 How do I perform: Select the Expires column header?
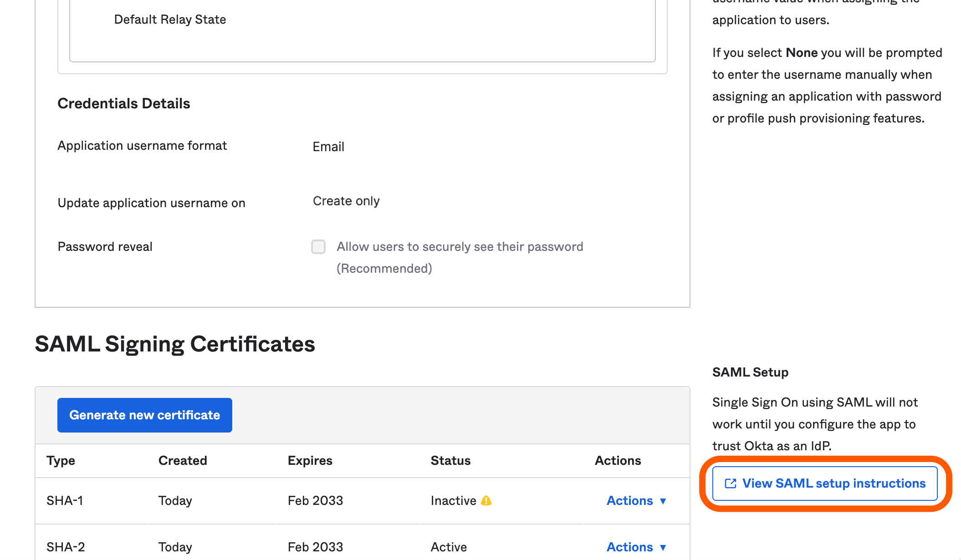309,460
